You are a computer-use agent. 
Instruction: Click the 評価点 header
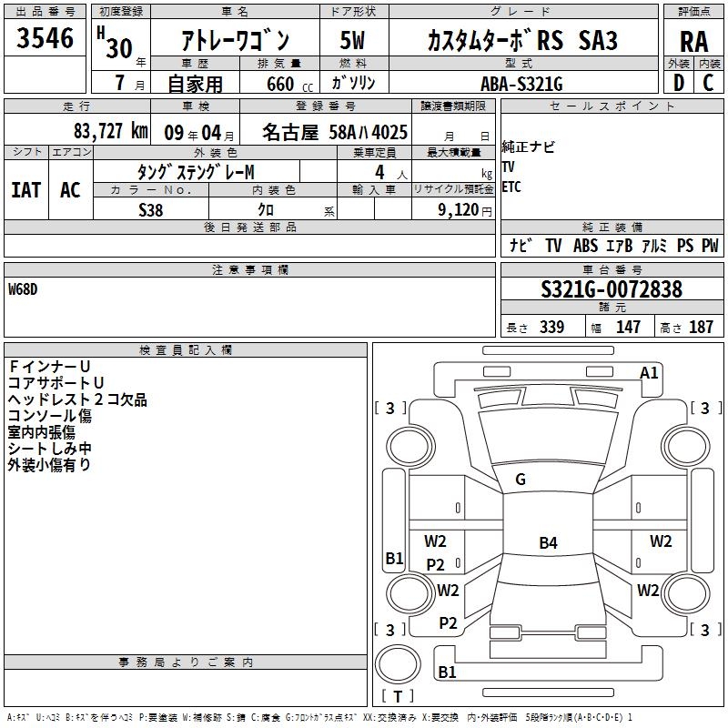click(x=693, y=12)
